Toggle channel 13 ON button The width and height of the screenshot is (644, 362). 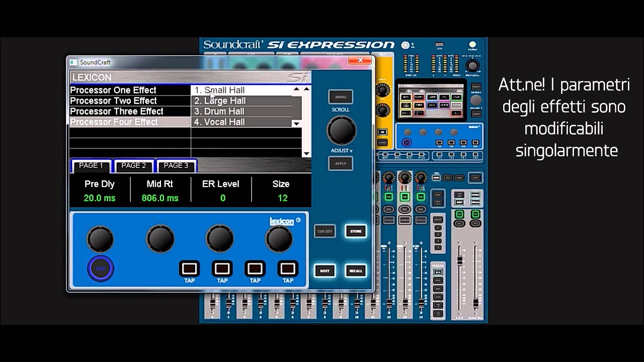(x=405, y=197)
